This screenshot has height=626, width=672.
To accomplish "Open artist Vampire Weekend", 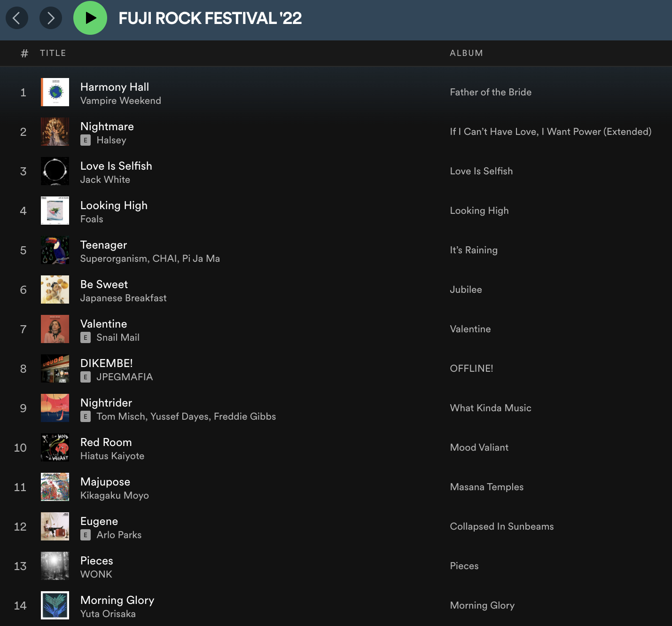I will (x=121, y=101).
